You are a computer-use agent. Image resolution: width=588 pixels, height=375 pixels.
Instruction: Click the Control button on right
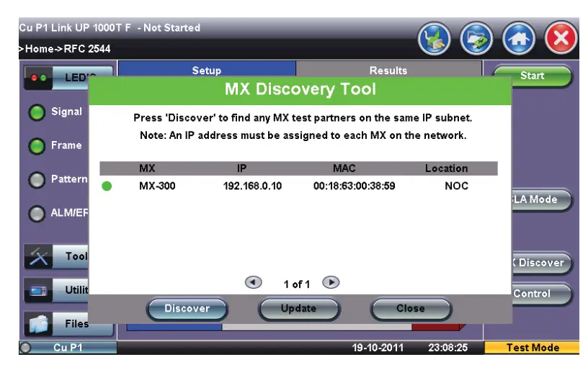[x=541, y=294]
